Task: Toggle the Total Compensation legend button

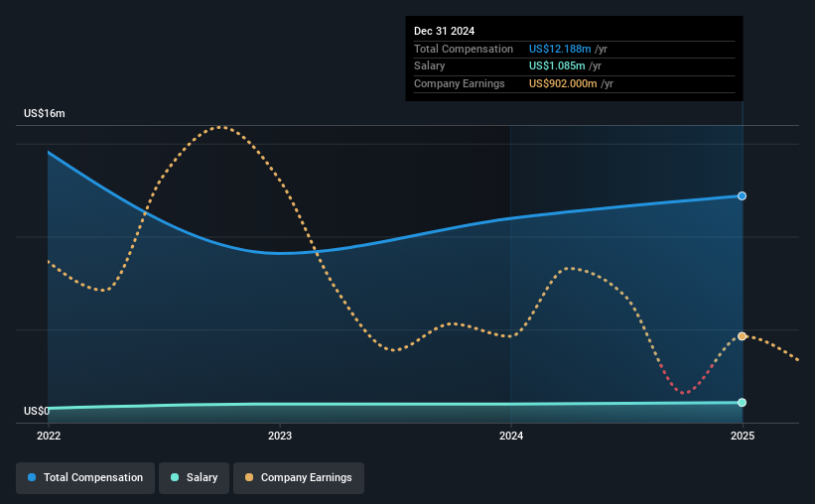Action: [x=85, y=477]
